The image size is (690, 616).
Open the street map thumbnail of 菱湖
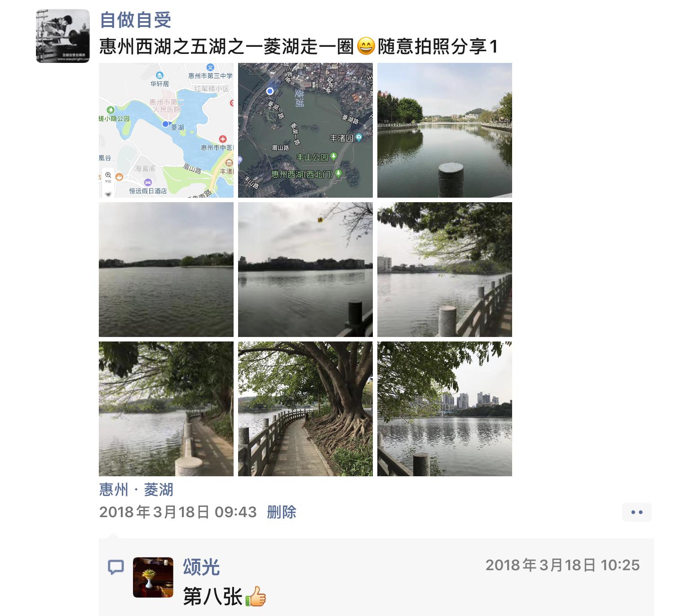coord(166,130)
